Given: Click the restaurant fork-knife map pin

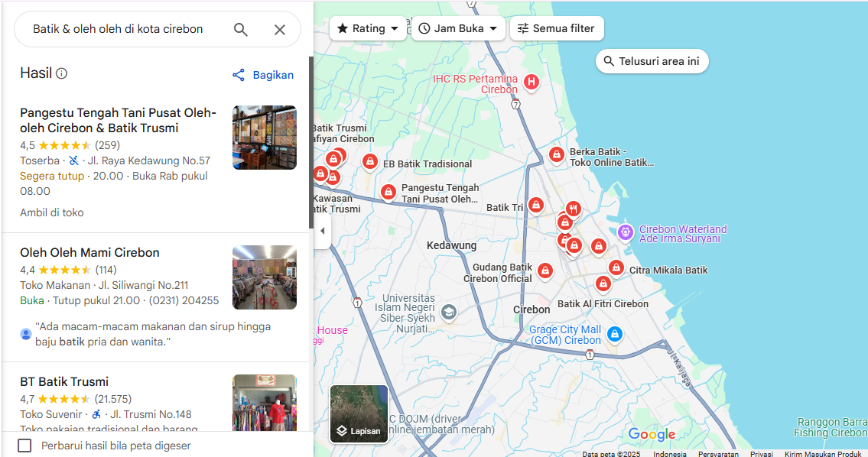Looking at the screenshot, I should pos(574,209).
